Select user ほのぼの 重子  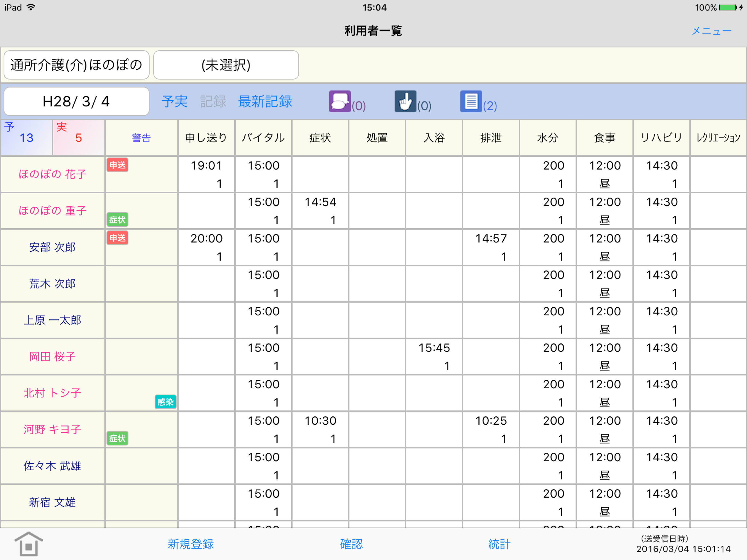click(52, 211)
